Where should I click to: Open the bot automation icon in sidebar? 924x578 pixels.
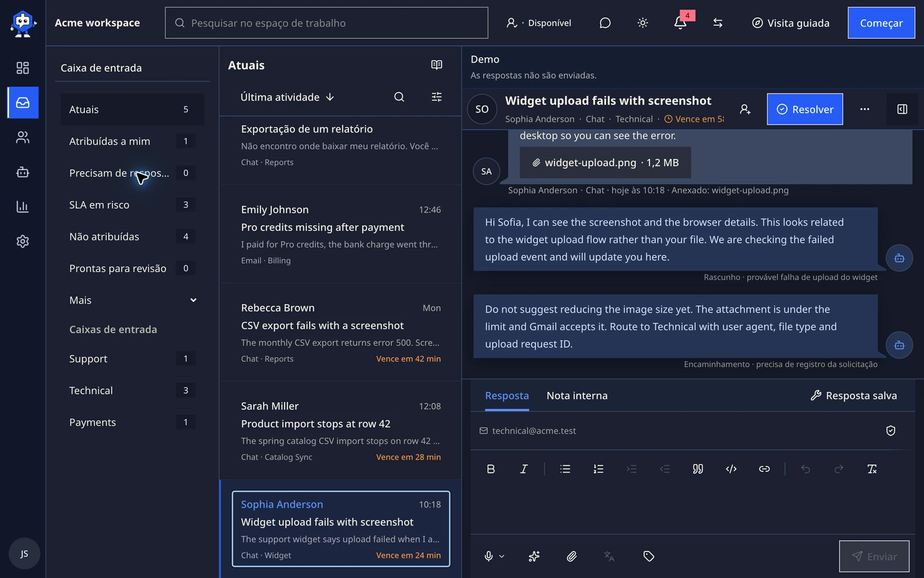[22, 172]
